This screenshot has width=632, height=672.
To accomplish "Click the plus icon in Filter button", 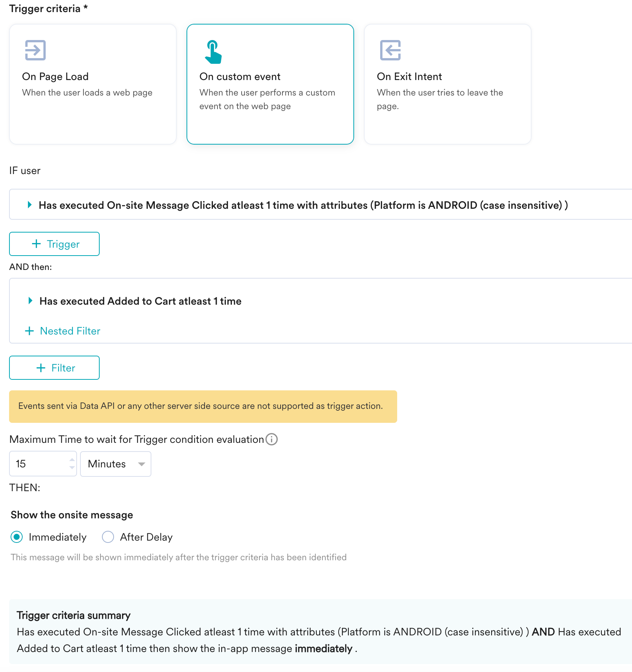I will [41, 368].
